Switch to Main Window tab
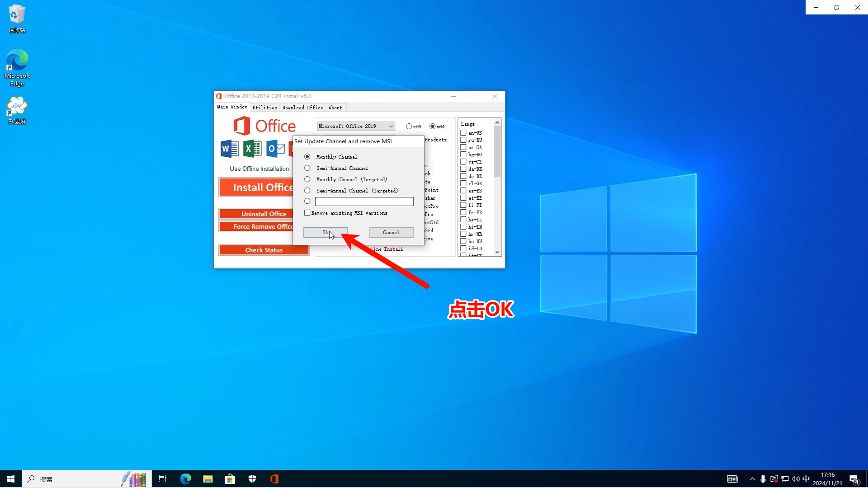This screenshot has width=868, height=488. click(232, 107)
